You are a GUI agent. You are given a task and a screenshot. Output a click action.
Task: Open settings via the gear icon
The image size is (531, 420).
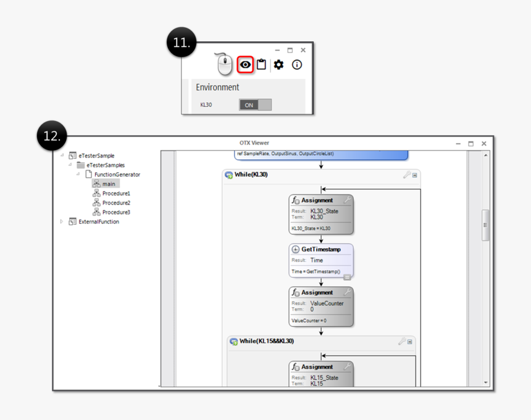click(278, 64)
